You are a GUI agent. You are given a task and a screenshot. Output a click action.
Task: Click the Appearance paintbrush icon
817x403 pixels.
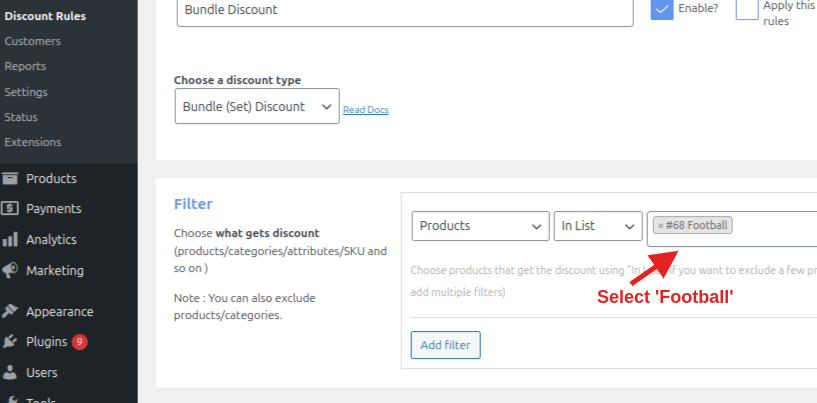point(10,311)
